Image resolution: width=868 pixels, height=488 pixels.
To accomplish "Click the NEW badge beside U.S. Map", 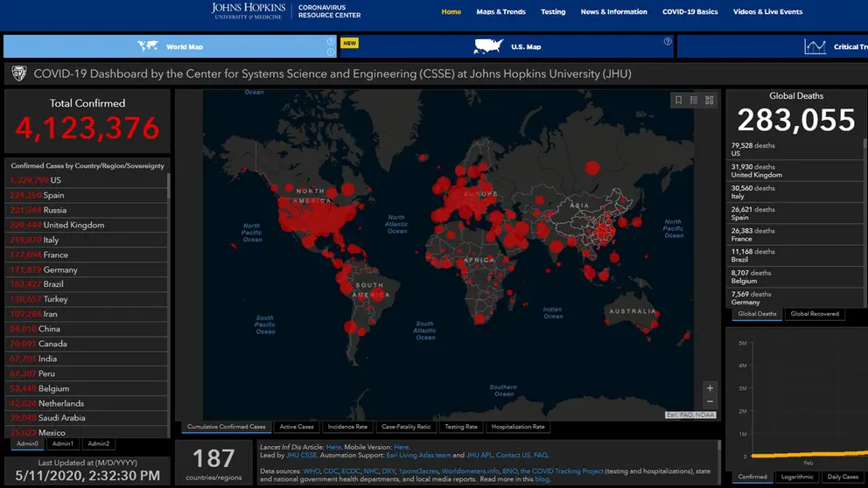I will (x=349, y=43).
